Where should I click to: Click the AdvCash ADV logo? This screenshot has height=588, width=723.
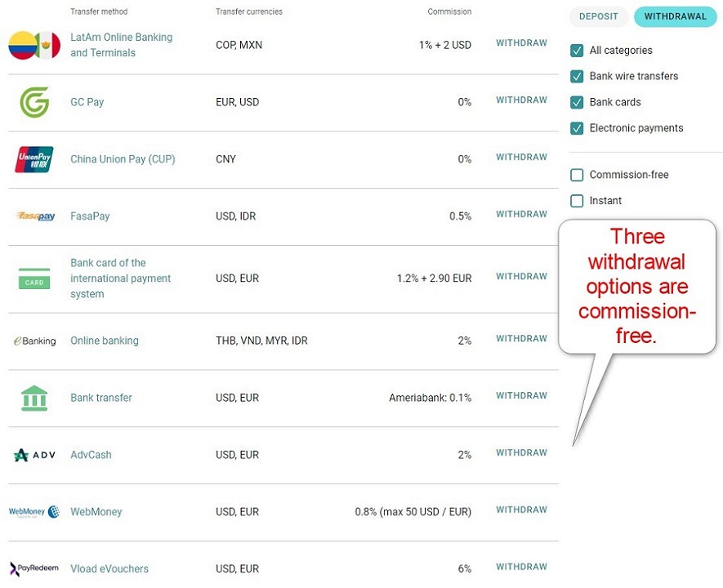tap(34, 455)
